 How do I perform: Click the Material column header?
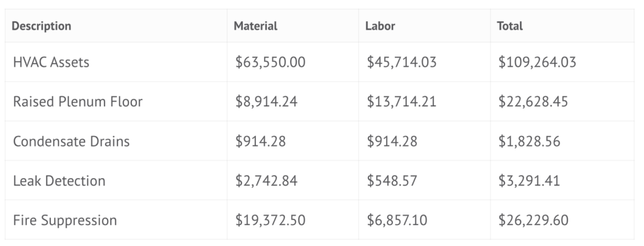coord(255,26)
